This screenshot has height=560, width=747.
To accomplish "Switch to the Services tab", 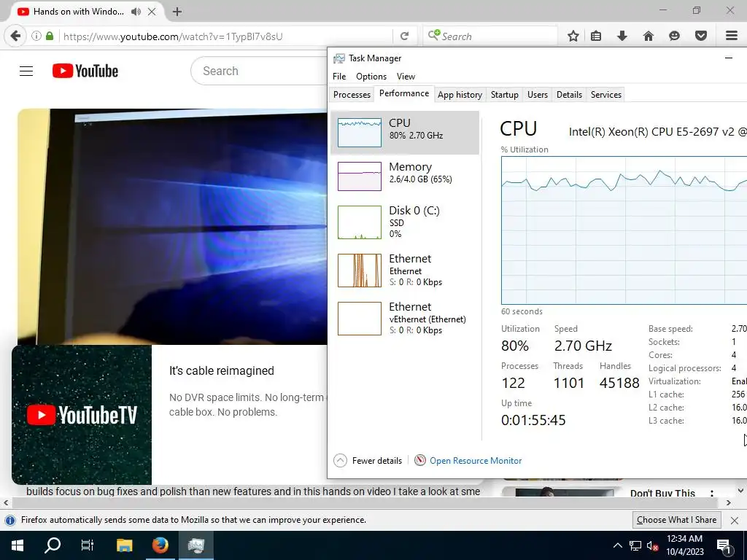I will coord(606,94).
